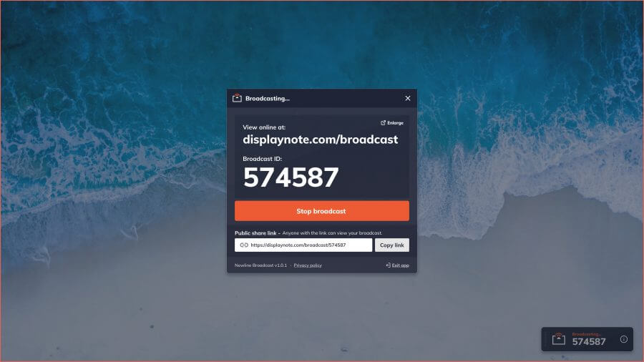Click the chain link icon in URL field
This screenshot has height=362, width=644.
[x=244, y=245]
